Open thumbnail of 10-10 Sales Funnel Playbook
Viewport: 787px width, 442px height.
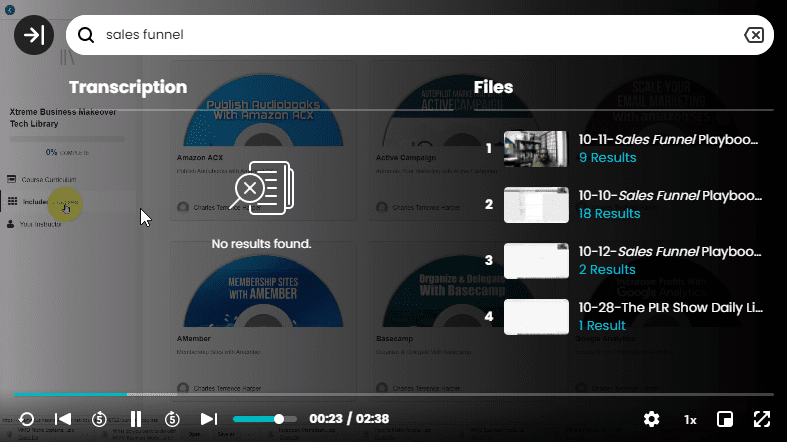(536, 205)
